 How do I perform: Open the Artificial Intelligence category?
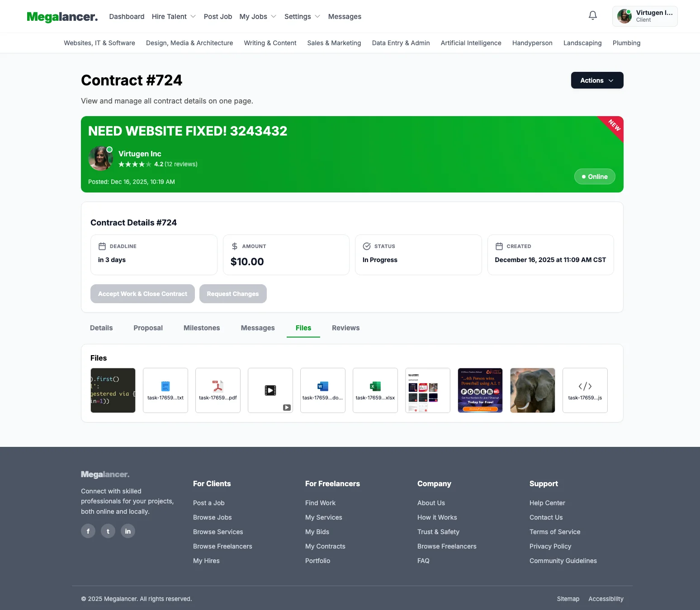[x=471, y=43]
